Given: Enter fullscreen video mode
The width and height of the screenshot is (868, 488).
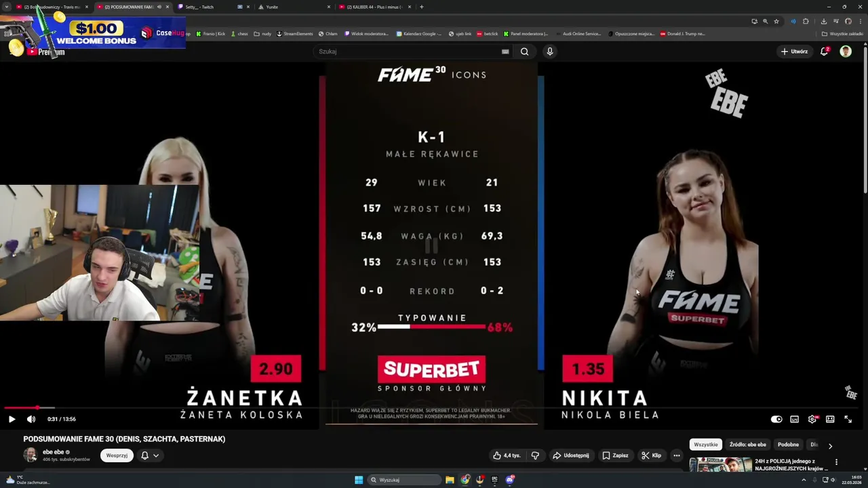Looking at the screenshot, I should (x=848, y=419).
